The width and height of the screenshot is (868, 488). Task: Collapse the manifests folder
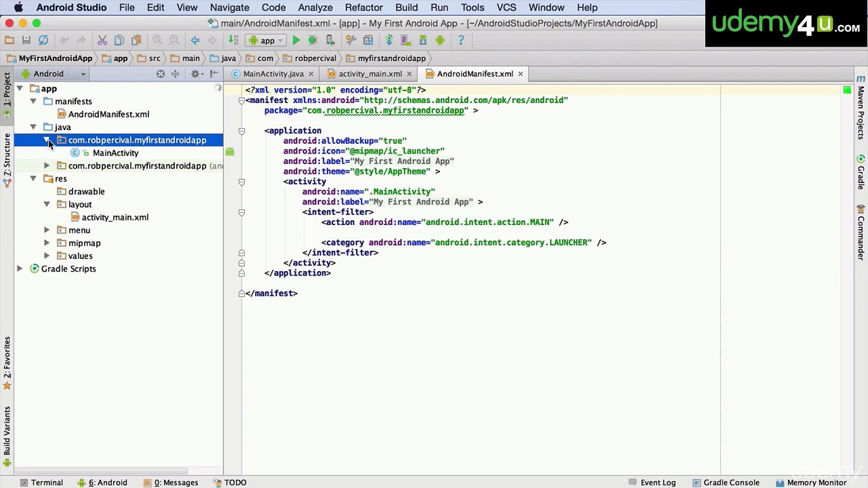pyautogui.click(x=33, y=101)
